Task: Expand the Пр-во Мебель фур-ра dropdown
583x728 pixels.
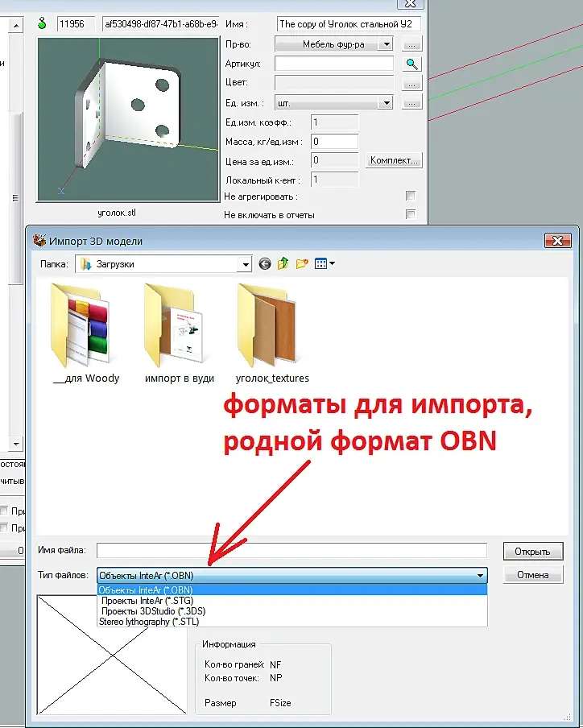Action: point(385,44)
